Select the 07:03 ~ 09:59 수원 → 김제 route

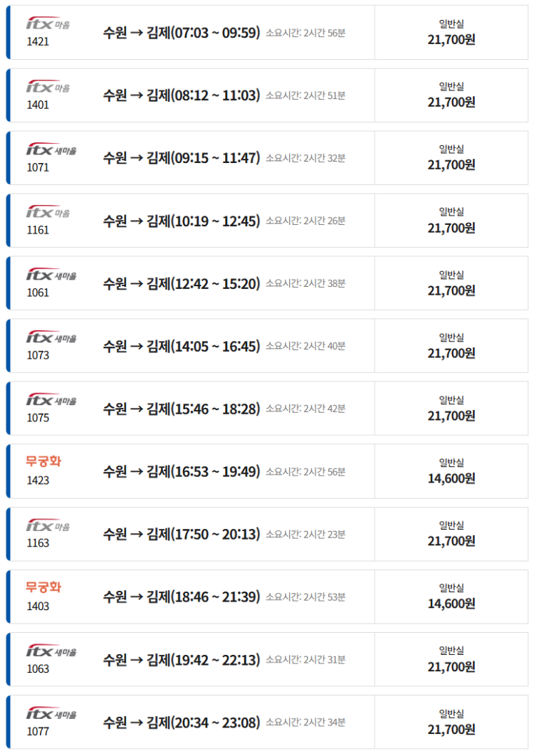click(x=182, y=33)
